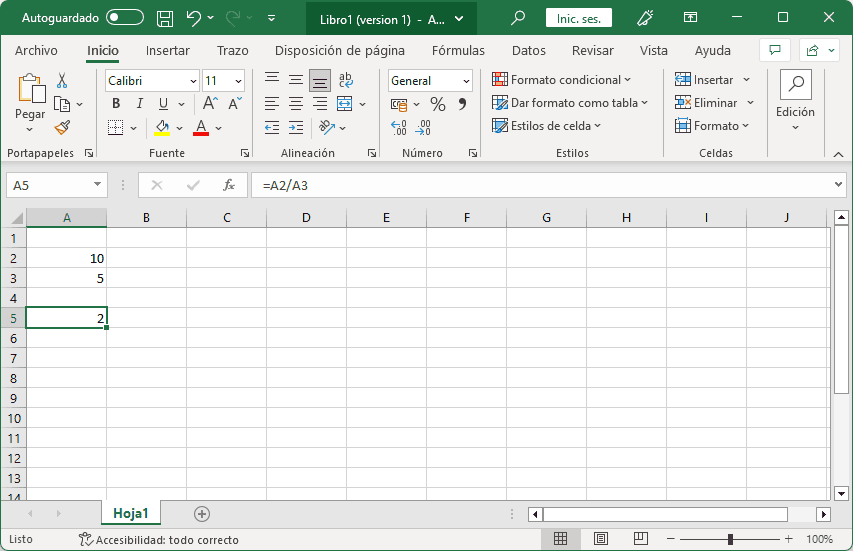This screenshot has width=853, height=551.
Task: Click the Increase Indent icon
Action: click(x=296, y=128)
